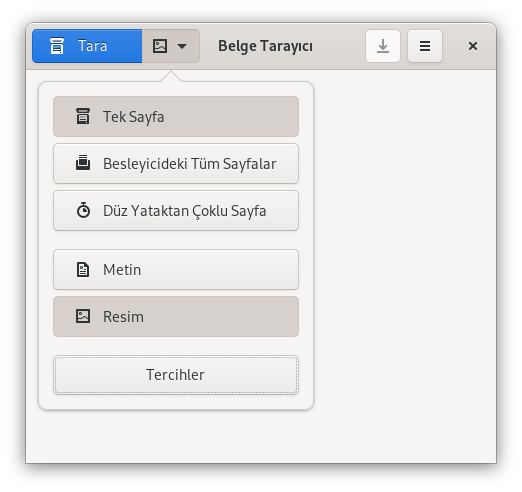Toggle scan type to Metin
The image size is (522, 492).
tap(176, 270)
